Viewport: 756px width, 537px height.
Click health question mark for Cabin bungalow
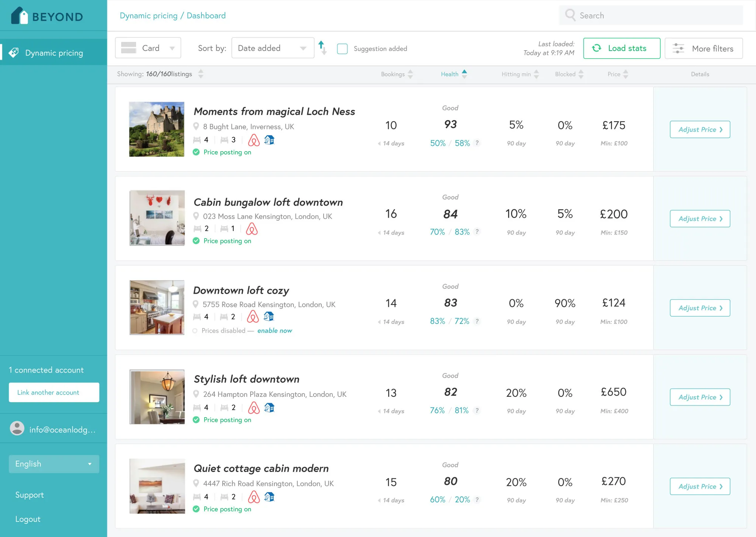477,232
